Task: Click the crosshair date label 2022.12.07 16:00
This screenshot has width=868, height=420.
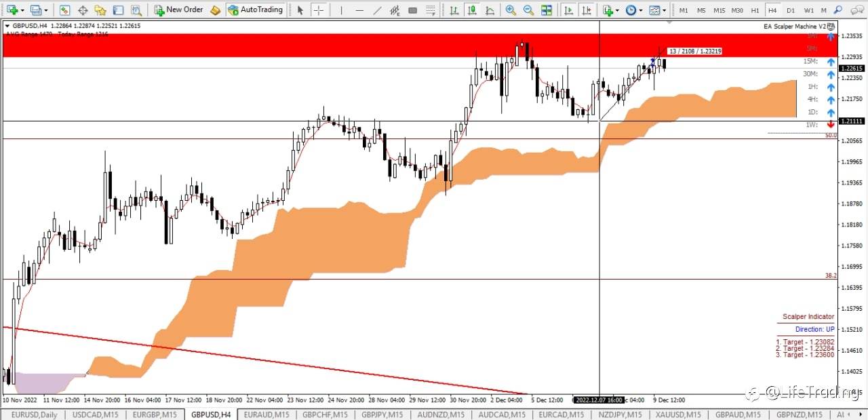Action: 599,400
